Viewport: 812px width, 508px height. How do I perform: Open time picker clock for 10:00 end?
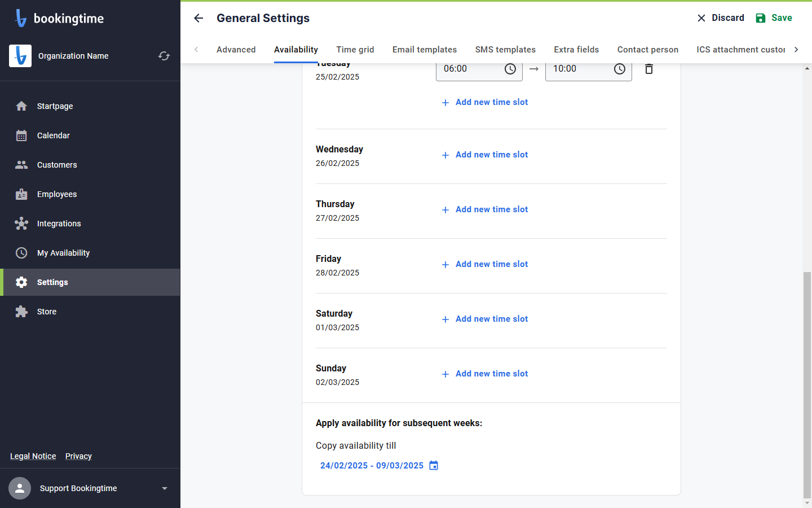pos(620,69)
